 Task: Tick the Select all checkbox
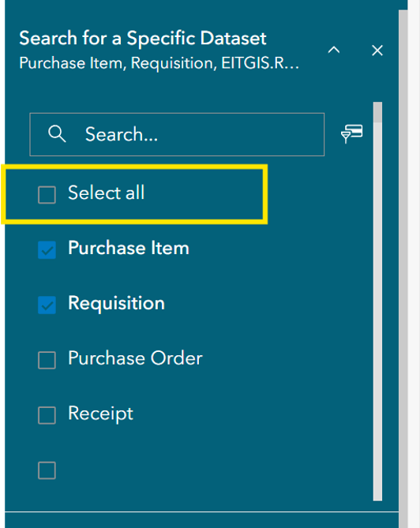point(47,195)
